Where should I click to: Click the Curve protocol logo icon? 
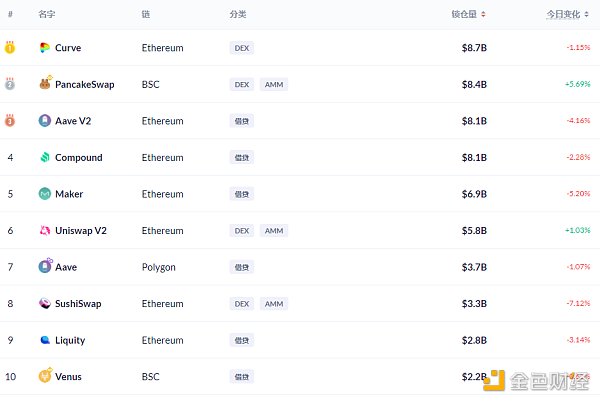[45, 48]
